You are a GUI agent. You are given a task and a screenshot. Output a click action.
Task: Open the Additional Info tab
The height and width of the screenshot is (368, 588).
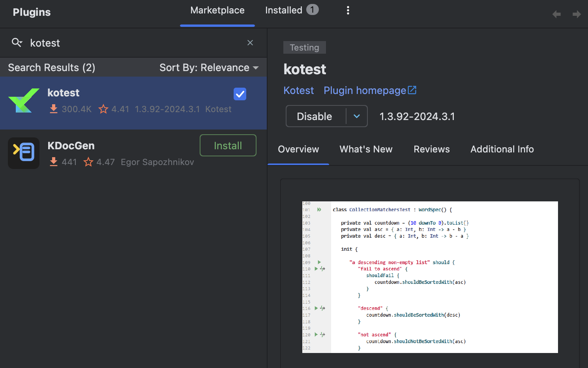(502, 149)
